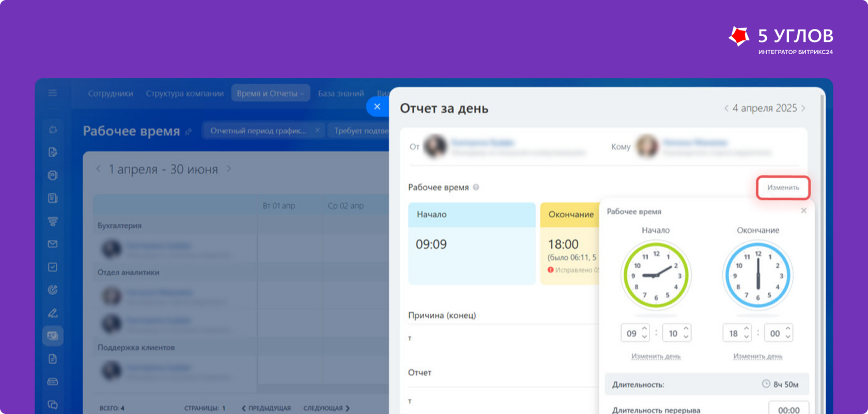Increase start minutes 10 with the up arrow
The height and width of the screenshot is (414, 868).
[686, 329]
